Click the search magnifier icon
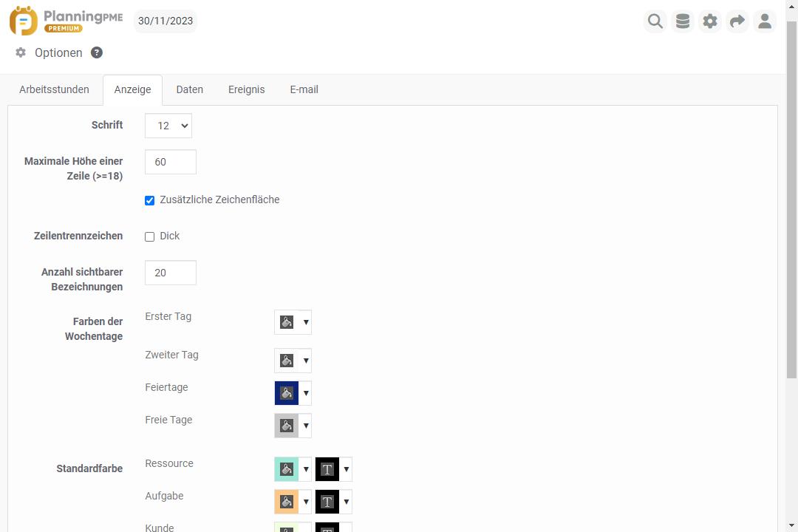798x532 pixels. click(655, 21)
